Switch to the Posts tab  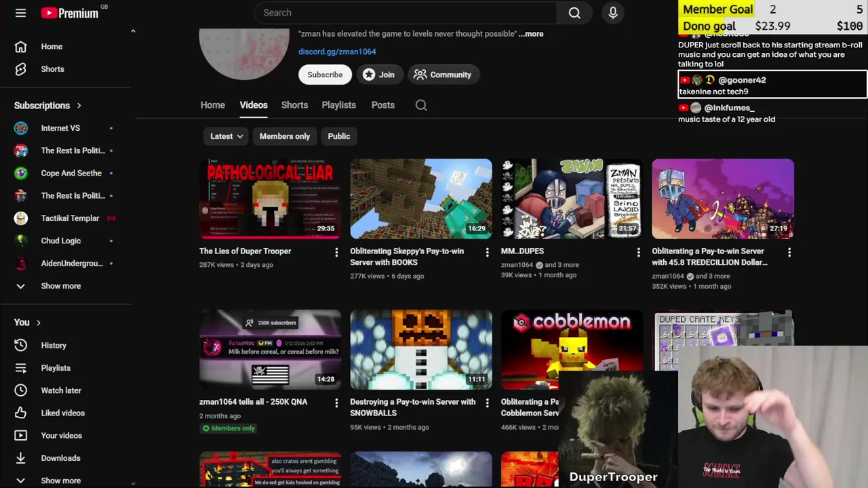[383, 105]
